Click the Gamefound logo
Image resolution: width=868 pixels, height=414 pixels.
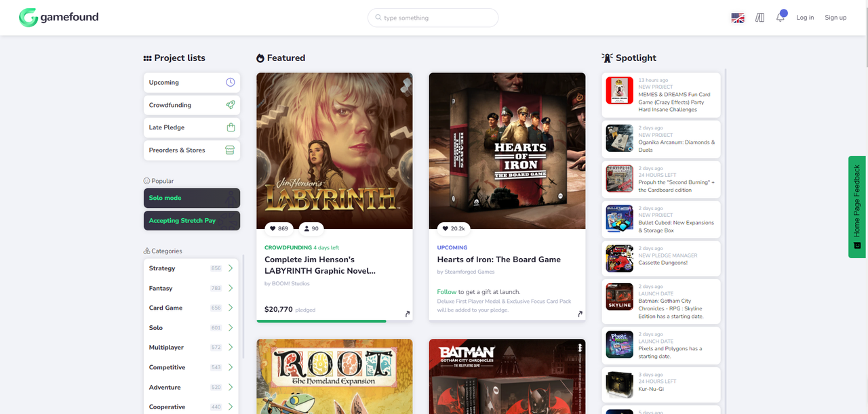58,18
